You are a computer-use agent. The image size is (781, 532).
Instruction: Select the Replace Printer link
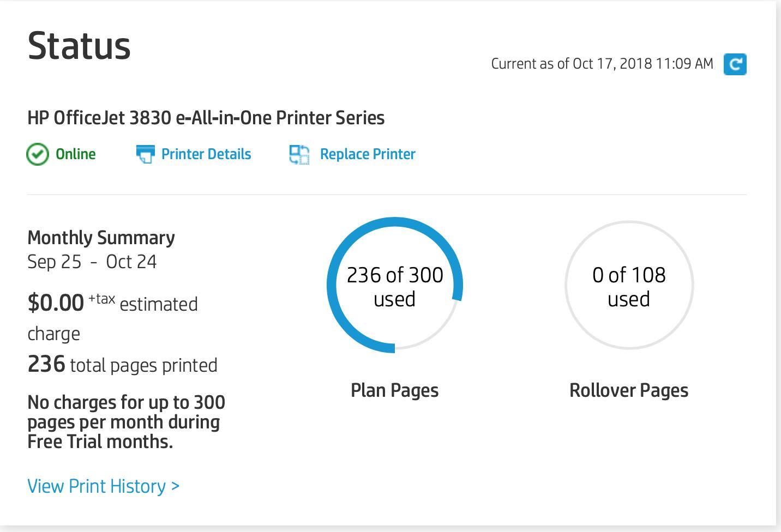pyautogui.click(x=368, y=154)
